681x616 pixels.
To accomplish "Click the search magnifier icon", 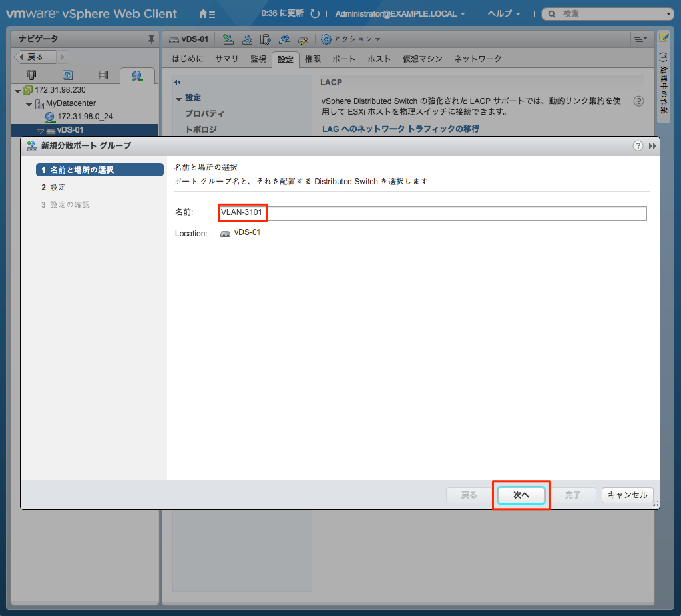I will [552, 14].
